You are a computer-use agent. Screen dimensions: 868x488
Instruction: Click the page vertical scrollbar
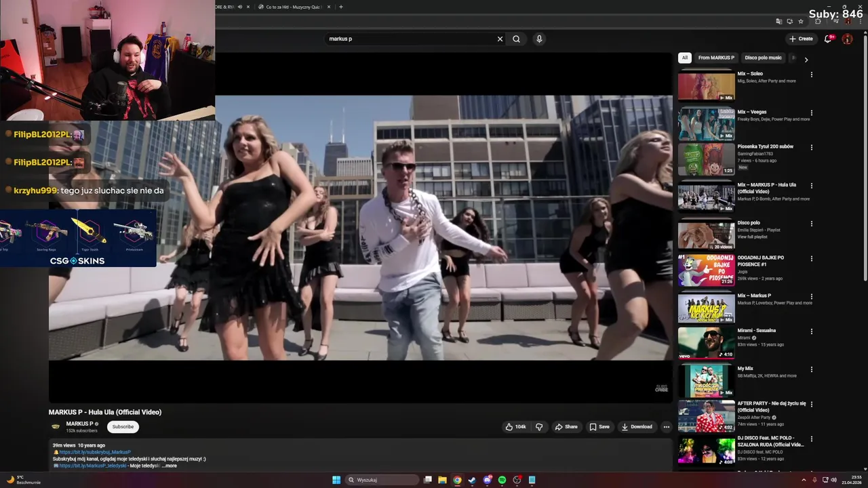coord(865,156)
